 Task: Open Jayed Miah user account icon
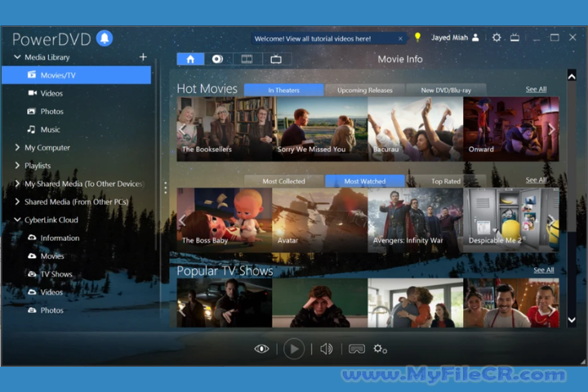click(475, 38)
